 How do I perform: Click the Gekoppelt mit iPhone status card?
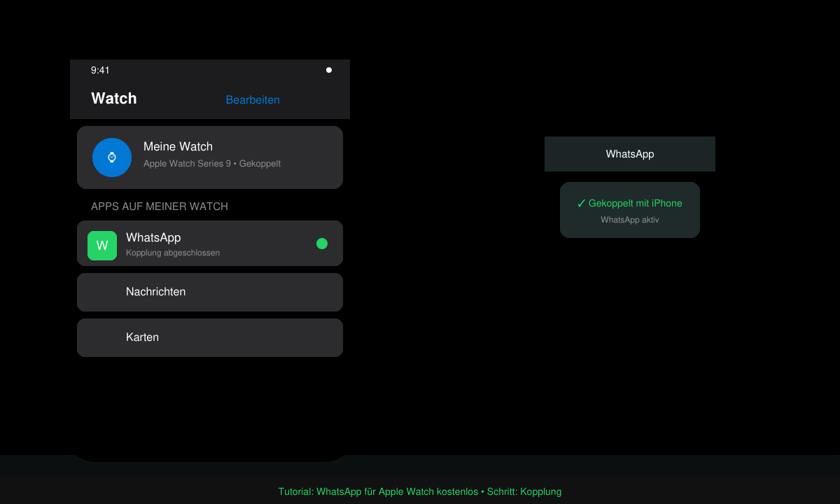630,210
